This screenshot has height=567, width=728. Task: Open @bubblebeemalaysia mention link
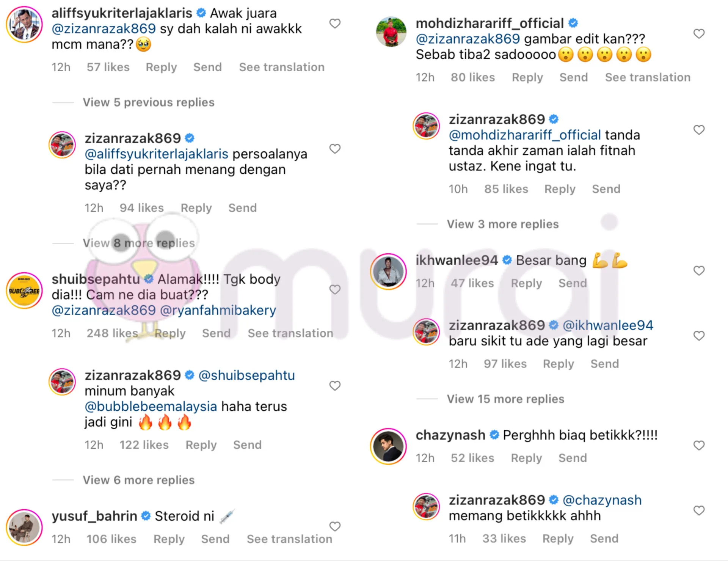pos(151,406)
